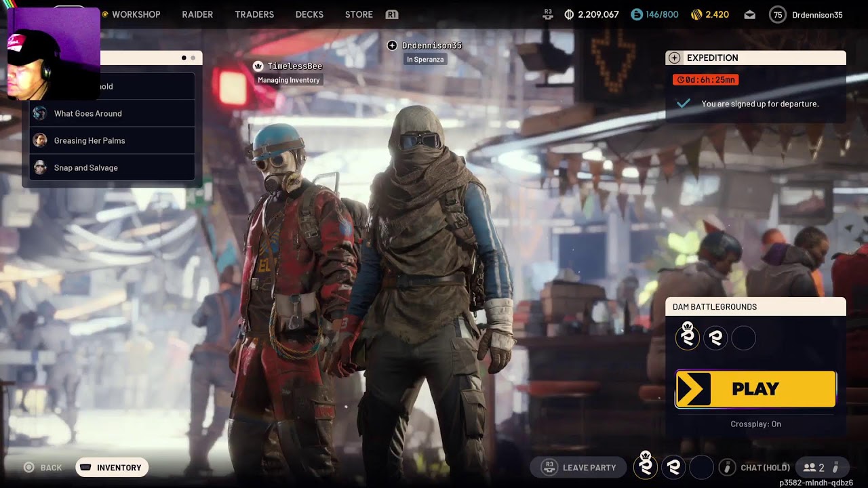This screenshot has width=868, height=488.
Task: Open the DECKS tab
Action: [309, 14]
